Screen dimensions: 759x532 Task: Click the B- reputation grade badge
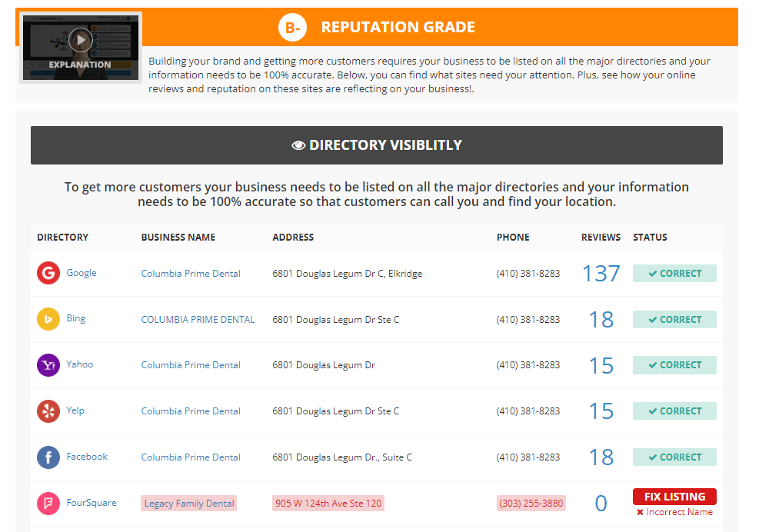[x=292, y=28]
